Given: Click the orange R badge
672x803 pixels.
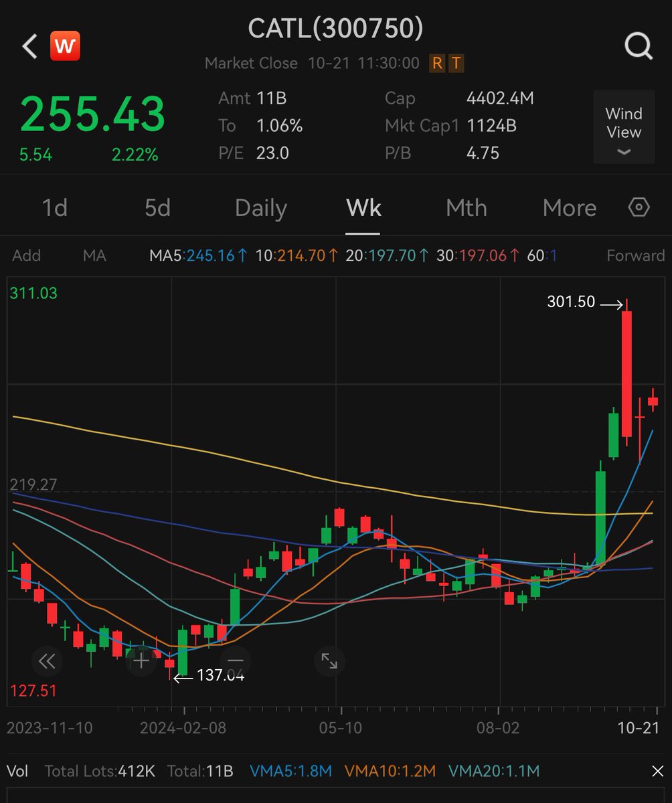Looking at the screenshot, I should (437, 64).
